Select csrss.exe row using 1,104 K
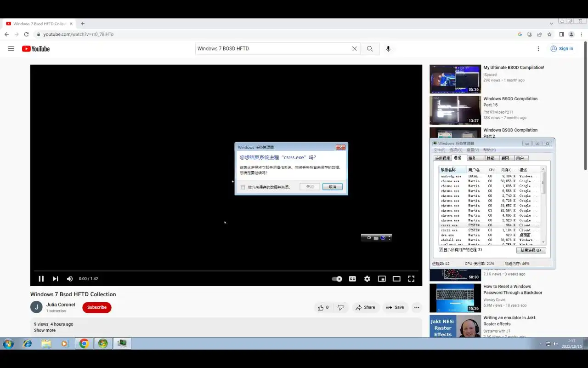Screen dimensions: 588x368 490,230
